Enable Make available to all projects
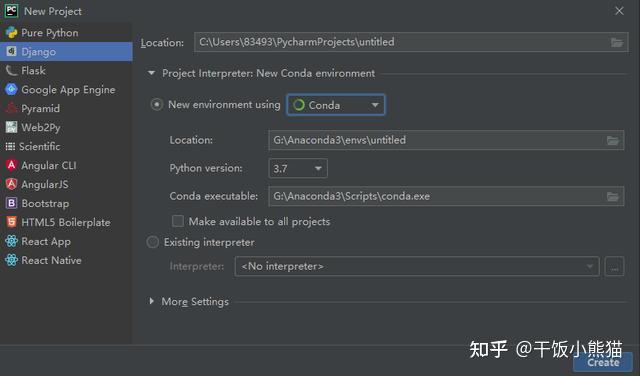The width and height of the screenshot is (640, 376). 178,221
